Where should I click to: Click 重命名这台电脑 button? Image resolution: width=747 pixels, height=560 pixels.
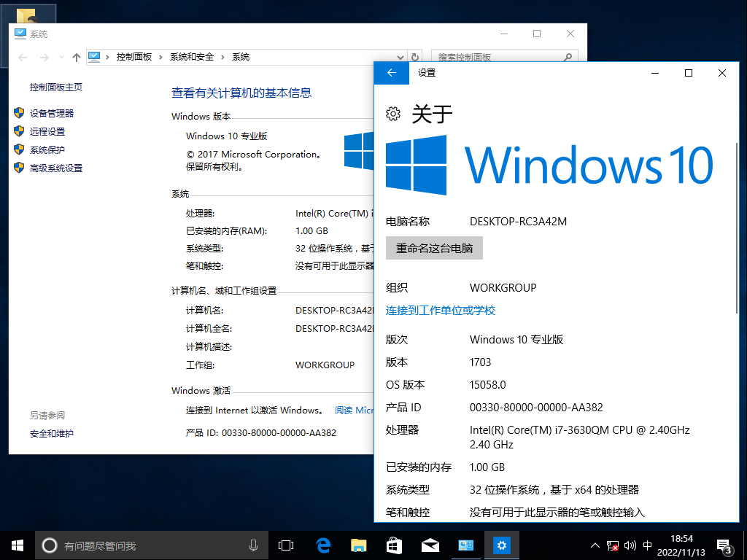tap(434, 248)
